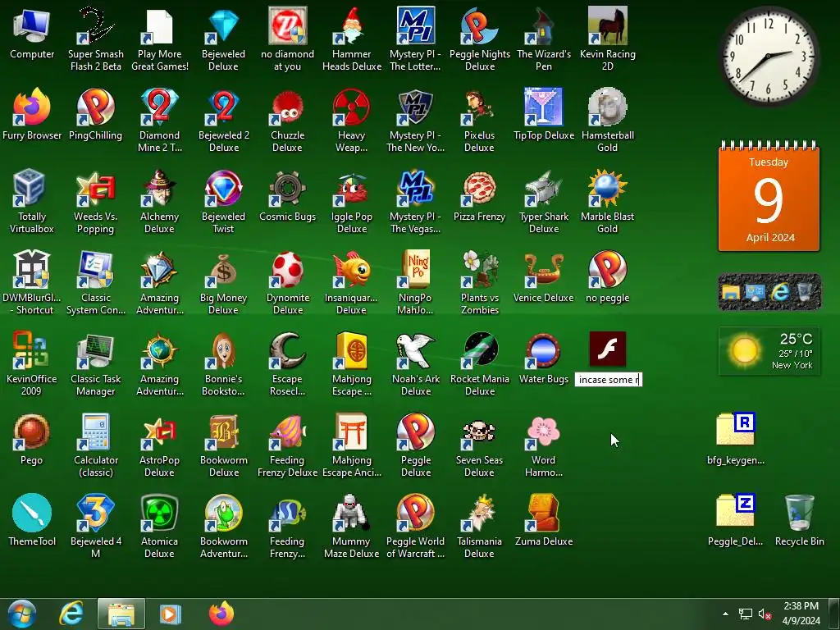Select Cosmic Bugs gear icon
Screen dimensions: 840x630
coord(288,189)
